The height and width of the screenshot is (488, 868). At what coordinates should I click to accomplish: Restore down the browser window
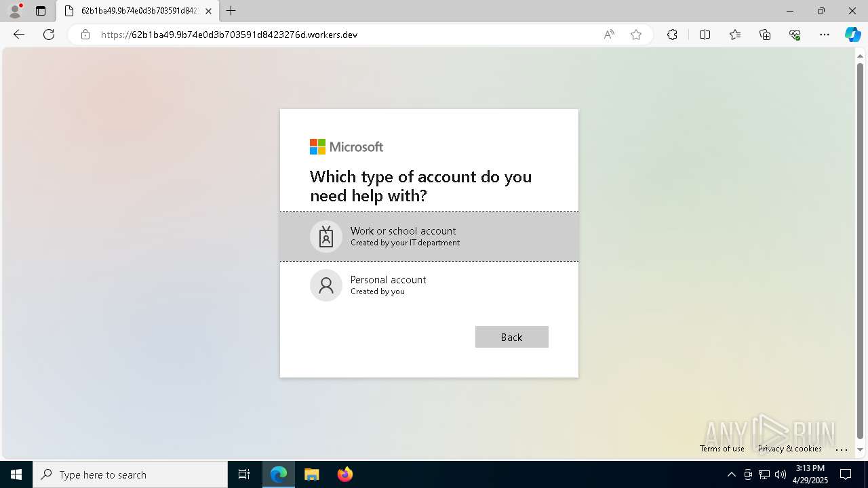[821, 11]
